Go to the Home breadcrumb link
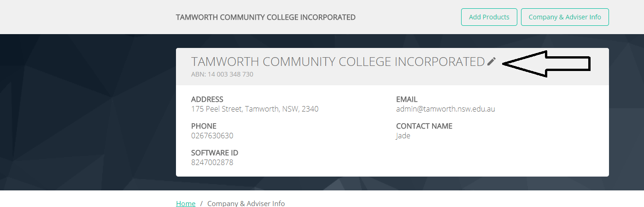This screenshot has width=644, height=207. (x=186, y=203)
